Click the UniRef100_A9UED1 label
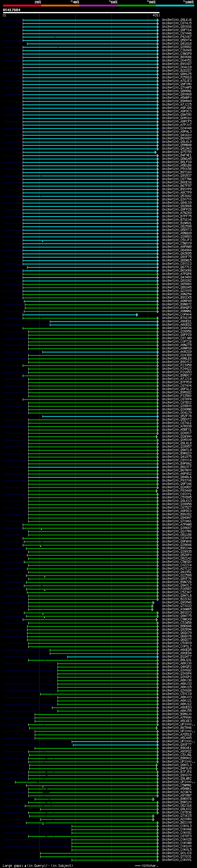Screen dimensions: 197x868 (x=177, y=321)
